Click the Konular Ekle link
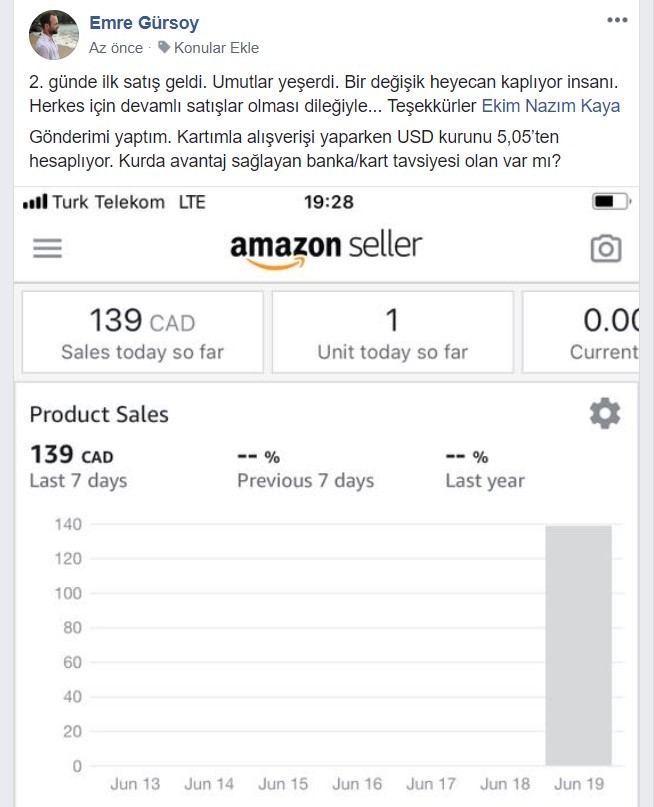The height and width of the screenshot is (807, 654). point(216,48)
